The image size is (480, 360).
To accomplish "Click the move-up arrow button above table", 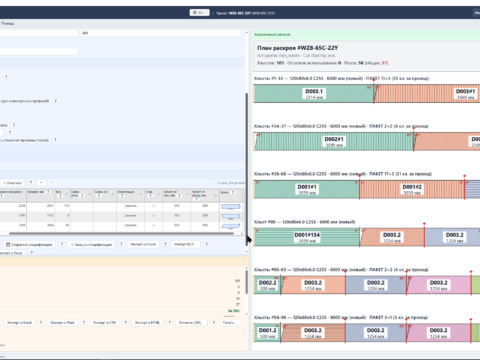I will [41, 183].
